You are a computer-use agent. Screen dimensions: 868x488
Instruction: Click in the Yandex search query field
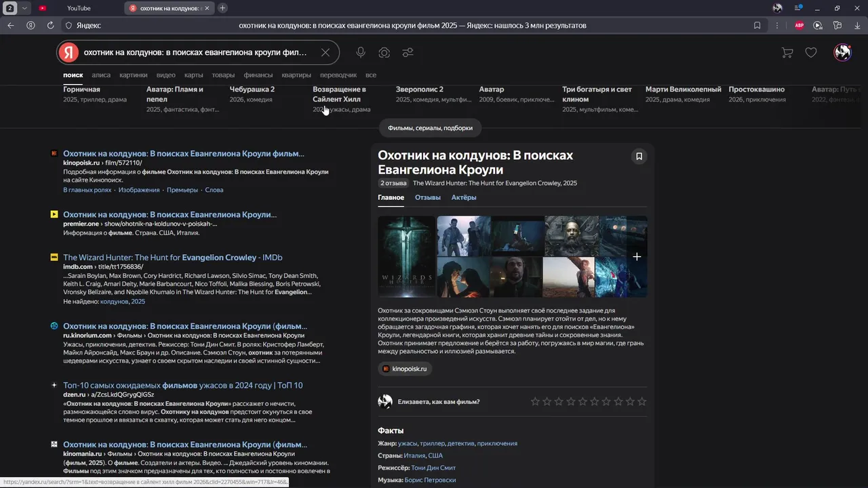pos(197,52)
